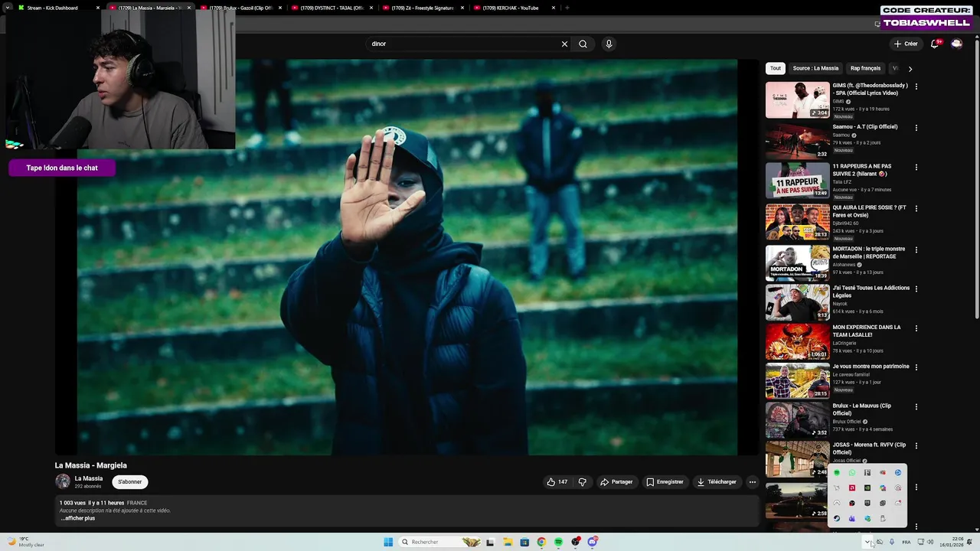The image size is (980, 551).
Task: Collapse the hidden tray icons chevron
Action: tap(867, 542)
